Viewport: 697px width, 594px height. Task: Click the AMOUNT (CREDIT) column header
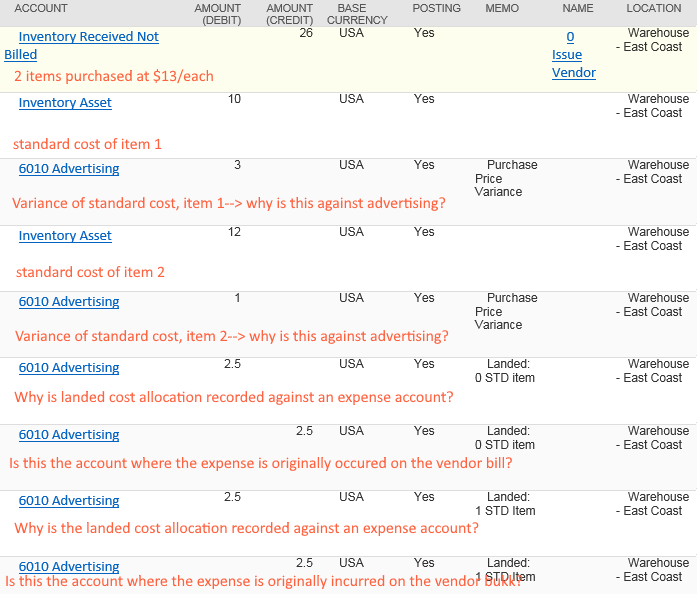click(289, 14)
